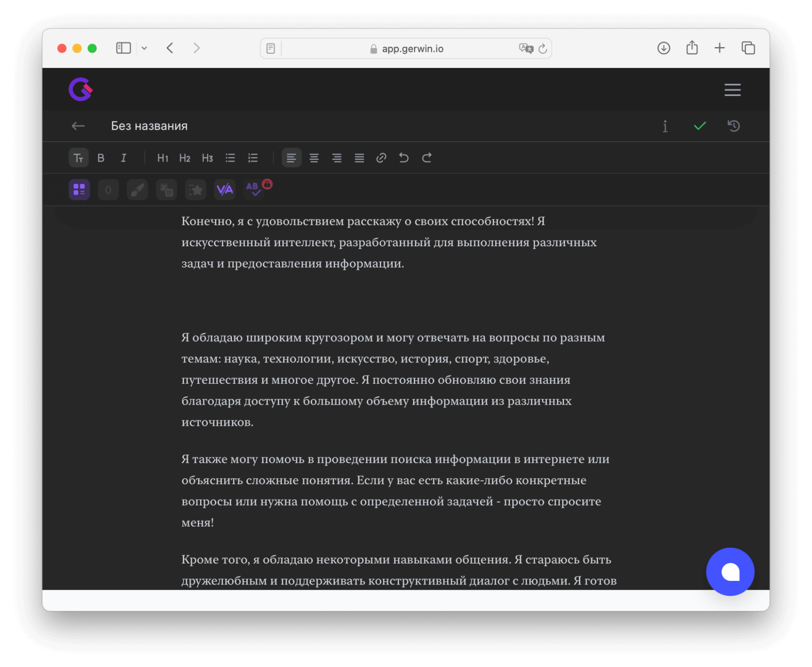The width and height of the screenshot is (812, 667).
Task: Edit the title 'Без названия'
Action: (x=149, y=126)
